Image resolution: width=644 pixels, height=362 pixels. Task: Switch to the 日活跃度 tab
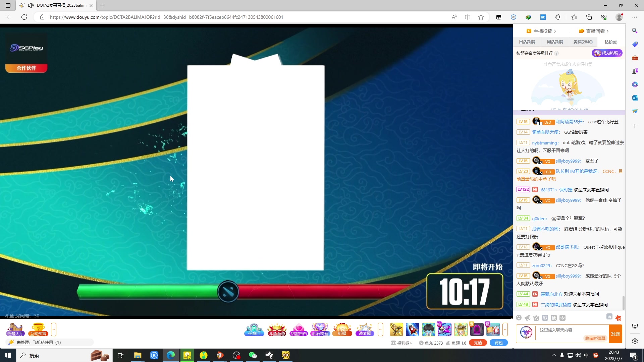(x=527, y=42)
